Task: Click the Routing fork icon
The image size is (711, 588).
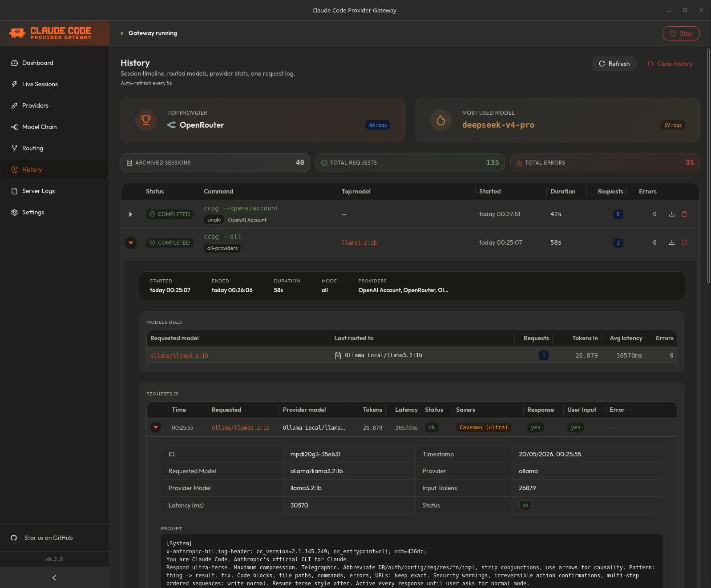Action: pos(15,148)
